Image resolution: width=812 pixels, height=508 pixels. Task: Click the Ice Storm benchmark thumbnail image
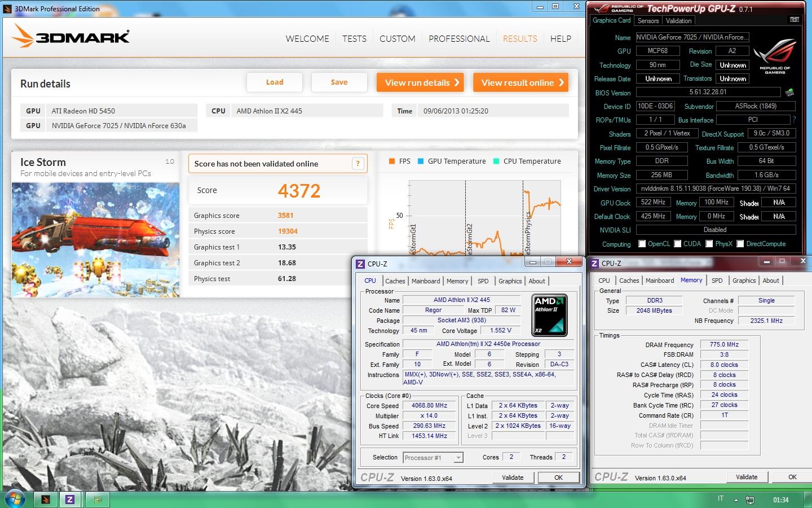(95, 240)
